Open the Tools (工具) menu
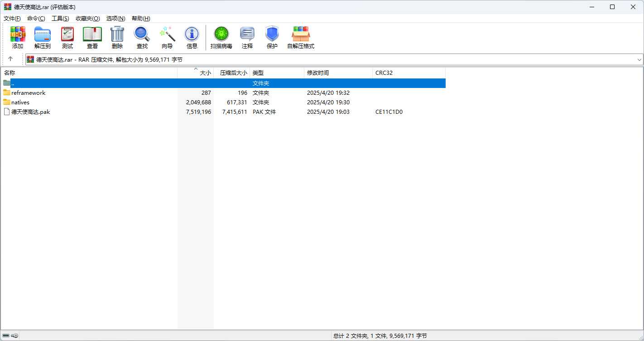This screenshot has width=644, height=341. [60, 19]
